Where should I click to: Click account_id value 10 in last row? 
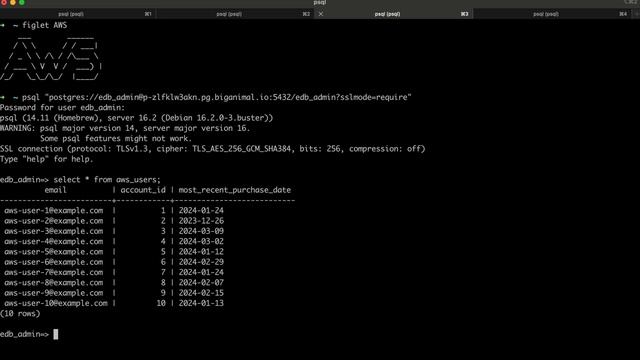click(161, 303)
